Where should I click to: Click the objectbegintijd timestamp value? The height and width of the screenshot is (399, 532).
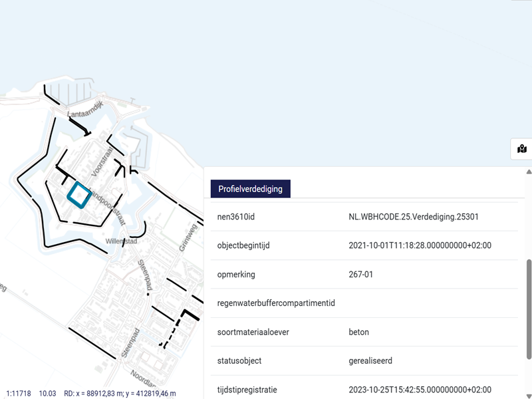[x=420, y=245]
